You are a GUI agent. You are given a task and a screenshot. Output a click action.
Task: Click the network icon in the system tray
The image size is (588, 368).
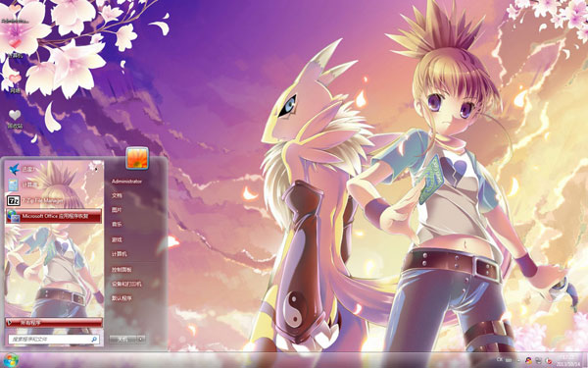pyautogui.click(x=538, y=360)
